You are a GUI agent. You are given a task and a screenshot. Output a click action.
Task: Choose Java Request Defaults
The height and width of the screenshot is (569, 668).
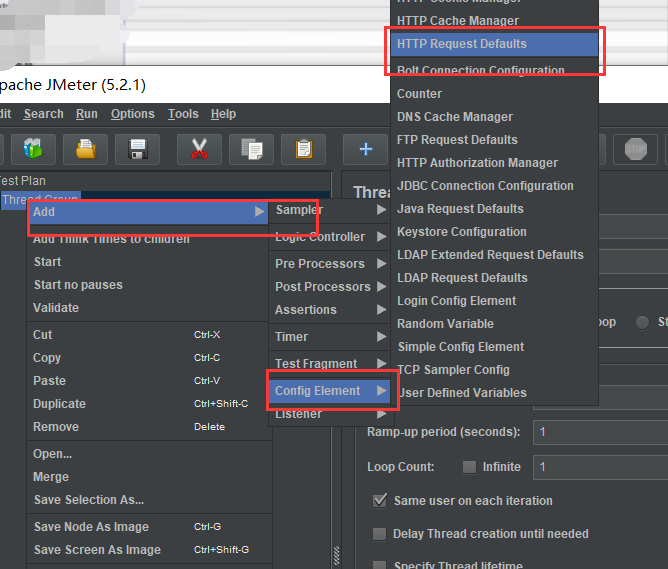pos(494,209)
